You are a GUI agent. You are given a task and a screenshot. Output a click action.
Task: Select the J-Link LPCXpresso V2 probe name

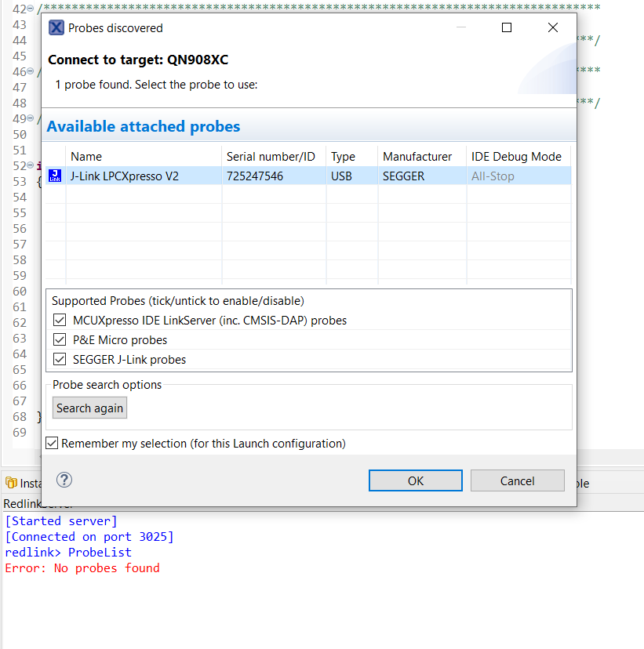(x=125, y=176)
